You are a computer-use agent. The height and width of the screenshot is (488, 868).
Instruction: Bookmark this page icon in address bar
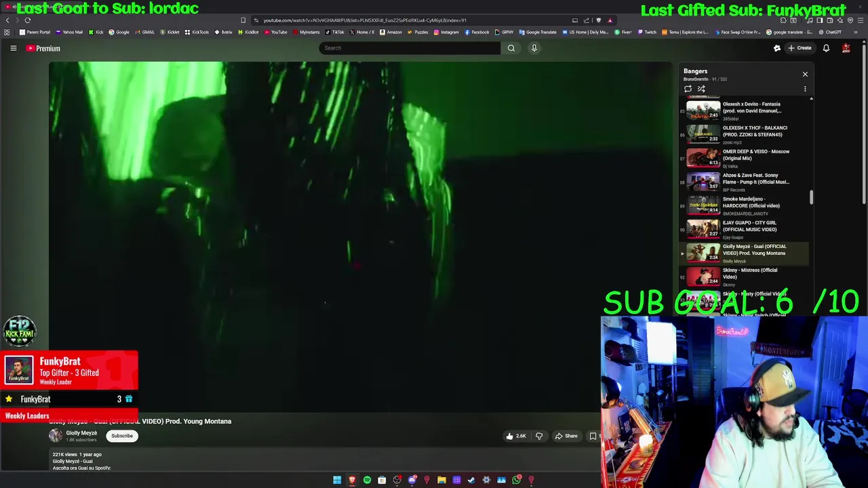(x=243, y=20)
